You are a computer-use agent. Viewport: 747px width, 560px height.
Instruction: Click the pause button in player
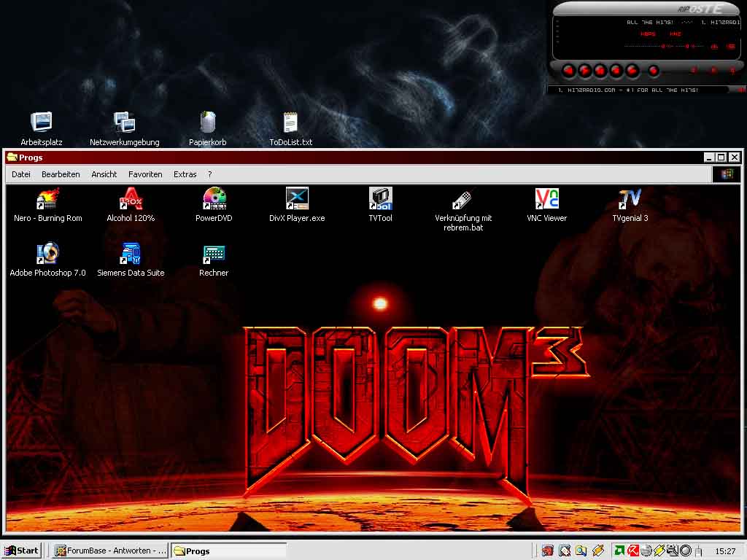pos(600,71)
